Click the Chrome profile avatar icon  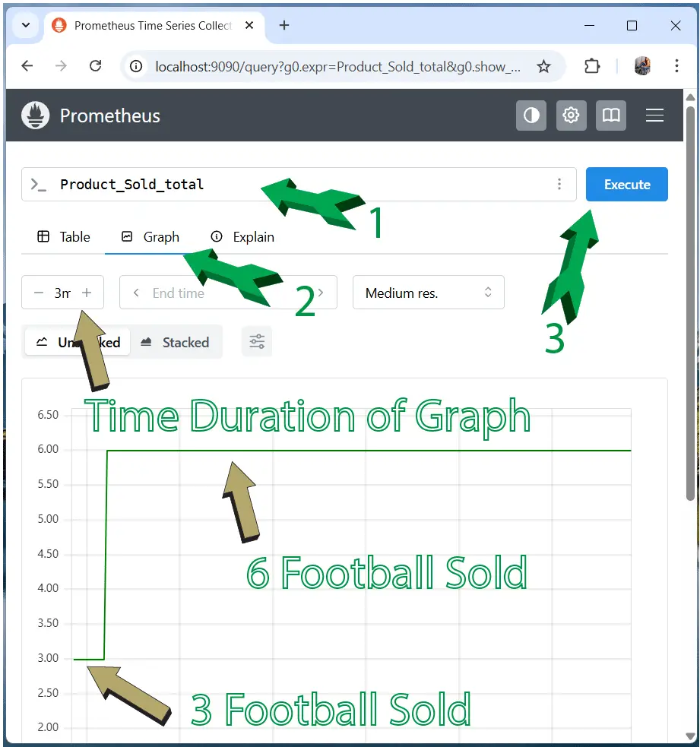(x=642, y=66)
